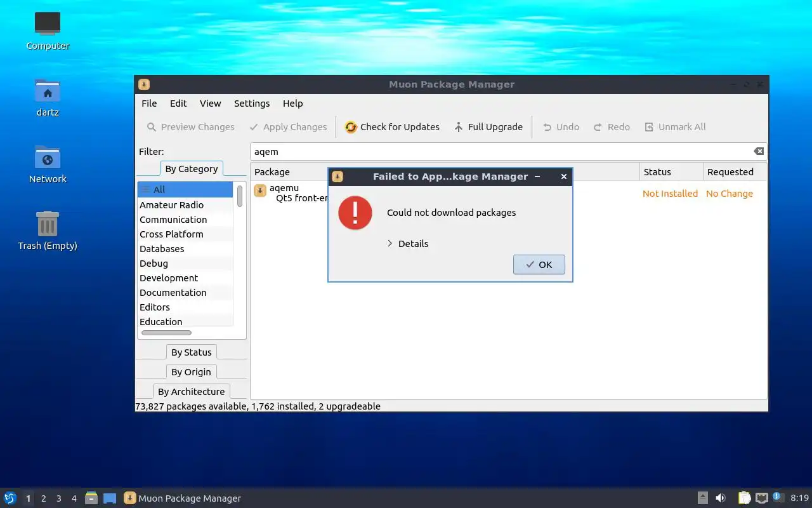Open the Lubuntu start menu
This screenshot has height=508, width=812.
pyautogui.click(x=10, y=498)
